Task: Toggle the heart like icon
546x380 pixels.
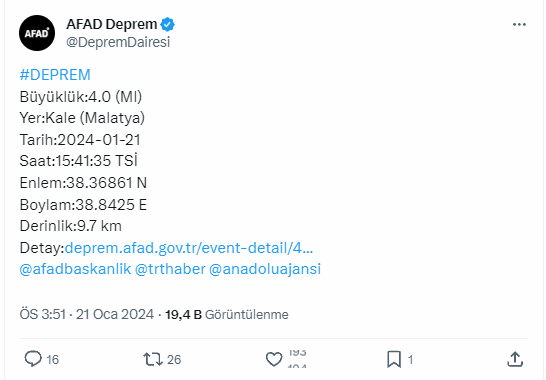Action: pyautogui.click(x=274, y=359)
